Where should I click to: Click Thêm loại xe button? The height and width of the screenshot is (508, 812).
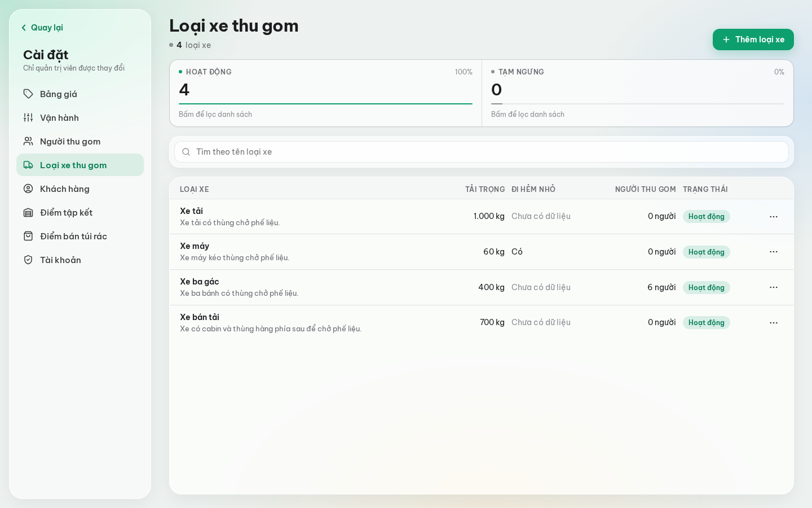(x=753, y=40)
